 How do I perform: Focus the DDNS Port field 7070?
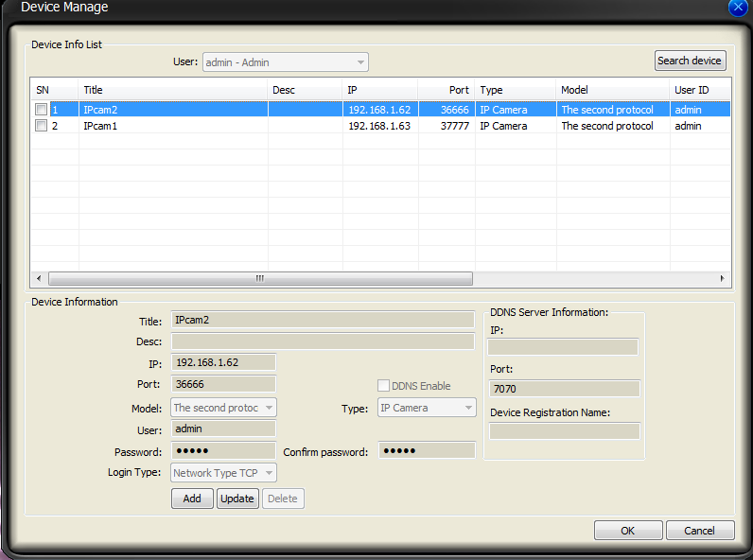point(564,389)
